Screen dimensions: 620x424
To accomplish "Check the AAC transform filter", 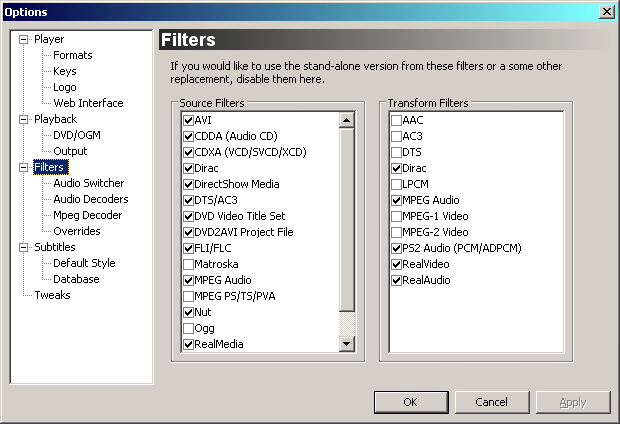I will coord(396,120).
